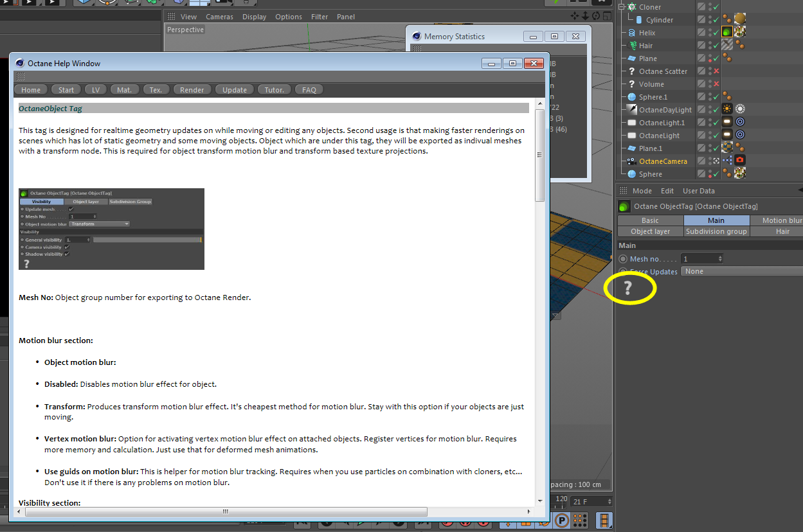Switch to the Basic tab

pyautogui.click(x=650, y=220)
